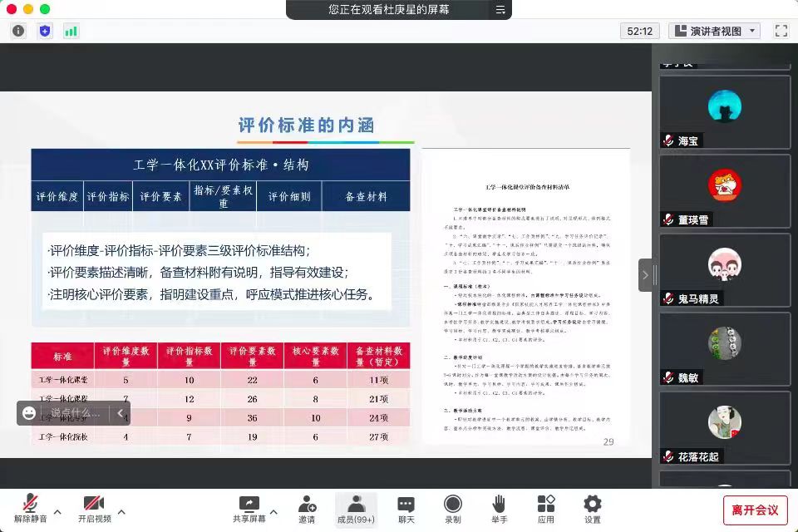798x532 pixels.
Task: Click the 离开会议 leave button
Action: tap(755, 510)
